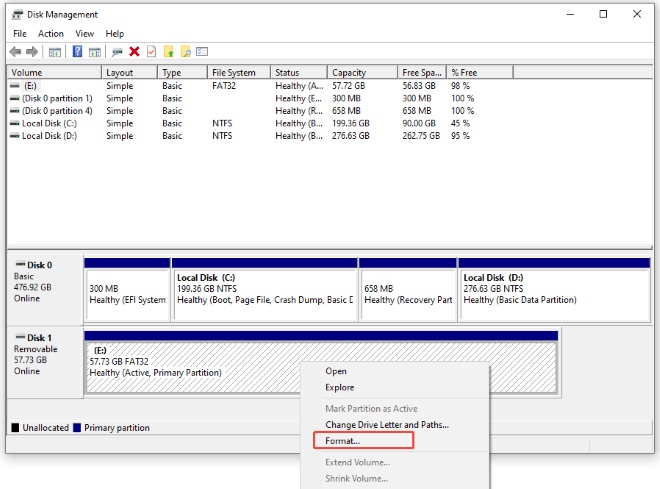Screen dimensions: 660x489
Task: Select the 658 MB Recovery partition block
Action: point(408,290)
